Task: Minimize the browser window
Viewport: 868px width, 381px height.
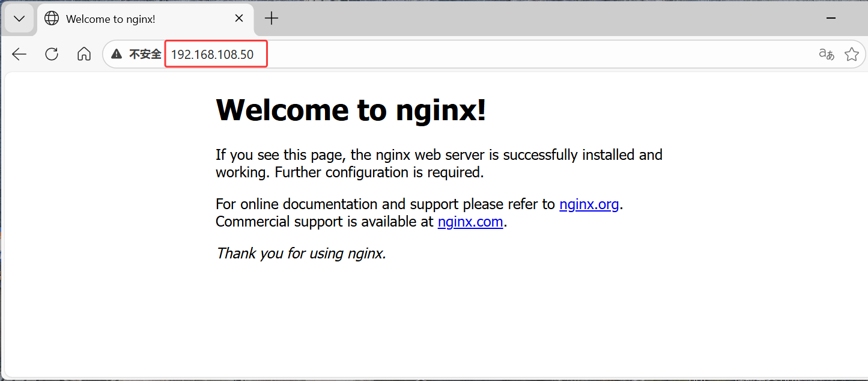Action: 831,19
